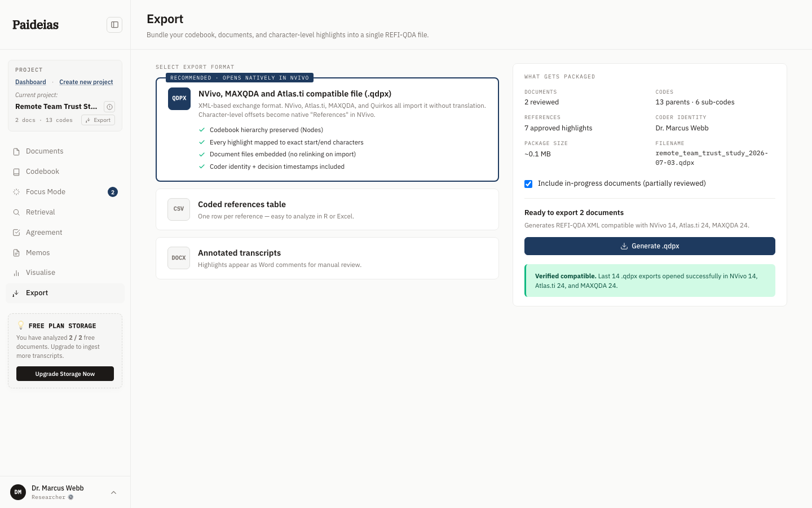Click the QDPX format badge icon

[x=179, y=99]
